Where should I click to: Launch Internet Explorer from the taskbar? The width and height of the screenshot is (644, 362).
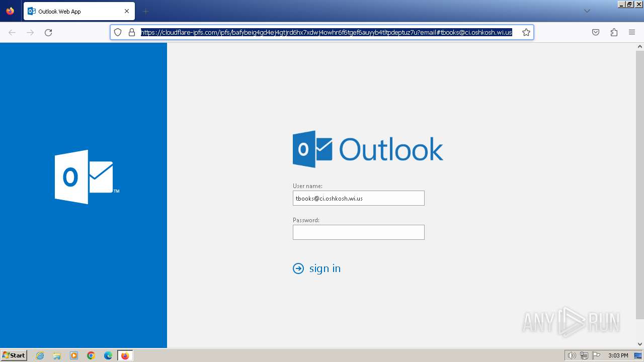click(40, 355)
